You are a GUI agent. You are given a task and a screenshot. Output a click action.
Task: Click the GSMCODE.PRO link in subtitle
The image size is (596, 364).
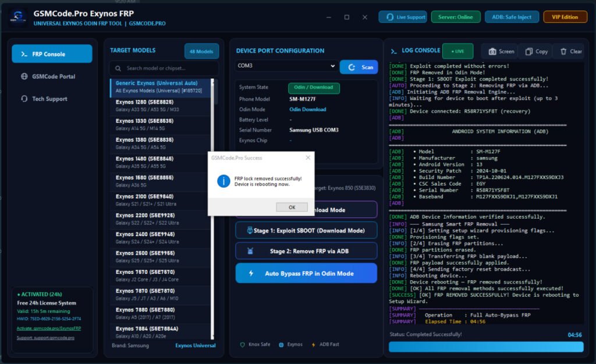tap(147, 23)
